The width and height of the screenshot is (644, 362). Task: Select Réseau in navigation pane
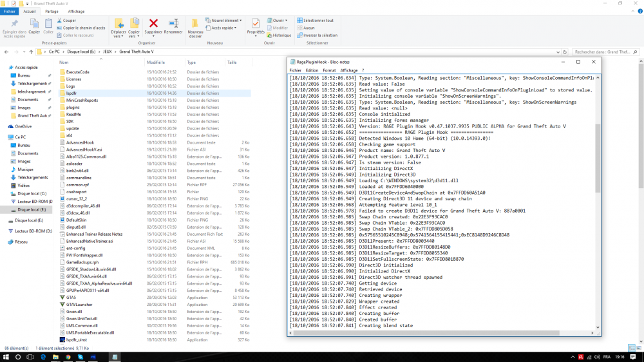(21, 242)
